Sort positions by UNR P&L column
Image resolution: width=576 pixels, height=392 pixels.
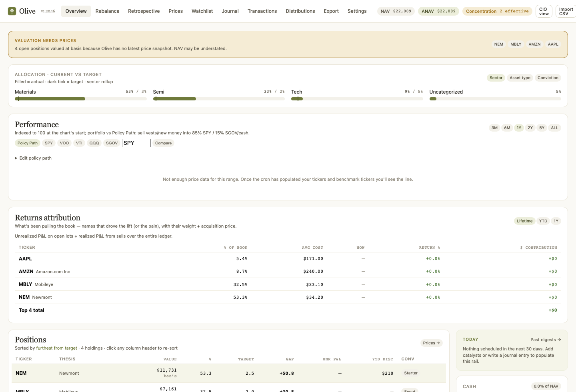click(332, 359)
